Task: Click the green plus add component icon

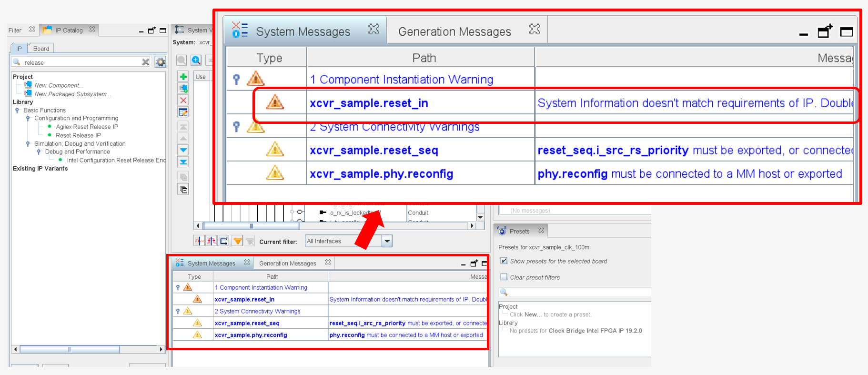Action: click(183, 77)
